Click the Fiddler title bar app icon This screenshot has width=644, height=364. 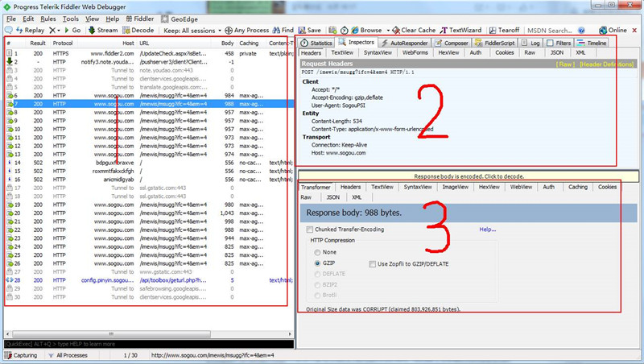coord(6,6)
